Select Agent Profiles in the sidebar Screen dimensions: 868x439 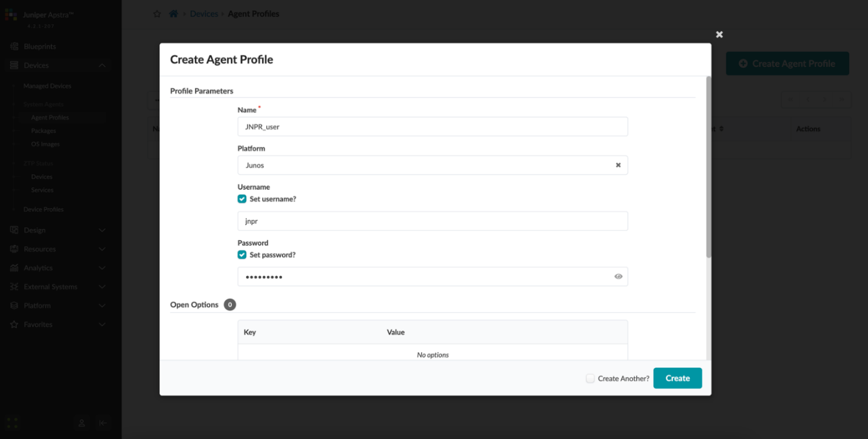pos(50,118)
